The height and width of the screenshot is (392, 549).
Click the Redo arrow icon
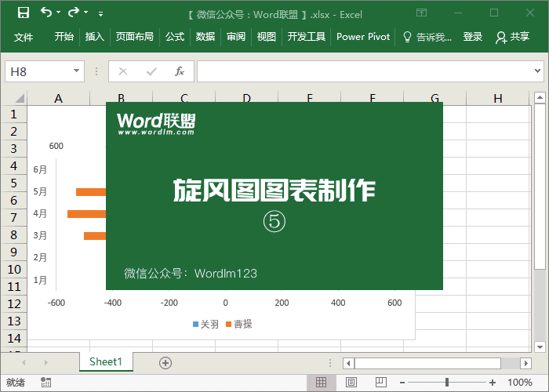74,13
